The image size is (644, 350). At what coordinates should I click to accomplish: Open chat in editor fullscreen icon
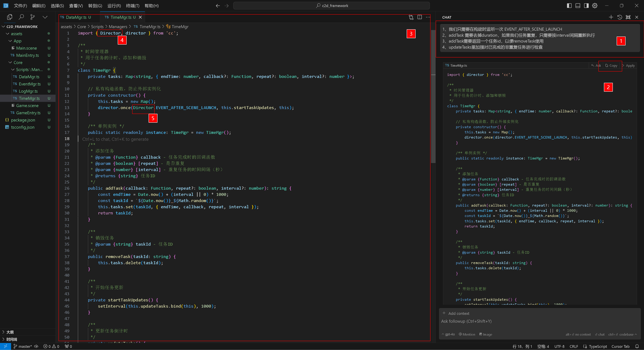(x=628, y=17)
